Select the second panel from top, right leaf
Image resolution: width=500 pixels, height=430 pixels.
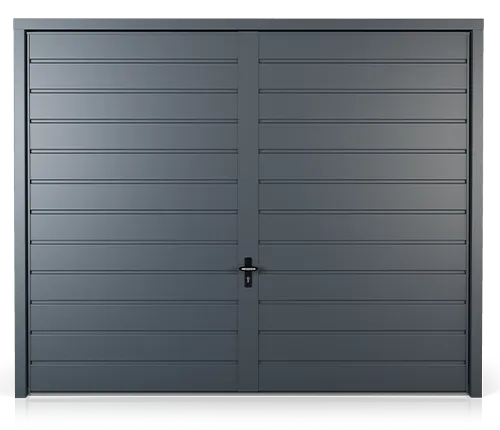coord(363,76)
